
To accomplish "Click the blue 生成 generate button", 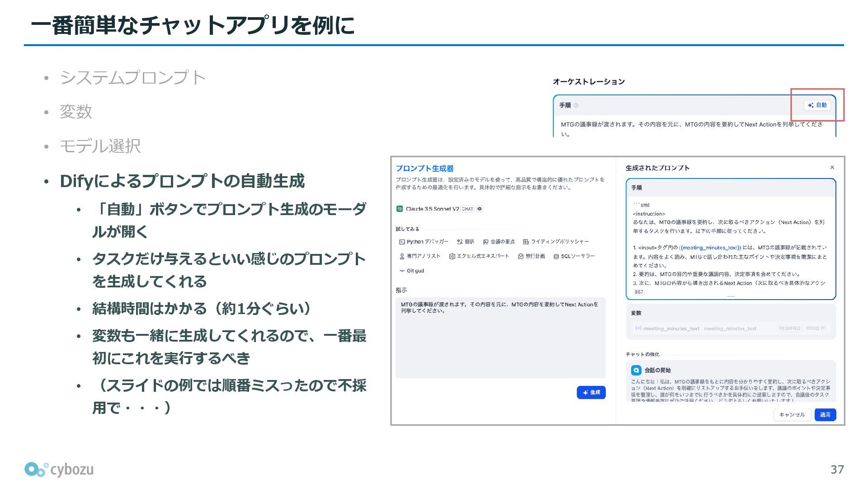I will (x=591, y=392).
